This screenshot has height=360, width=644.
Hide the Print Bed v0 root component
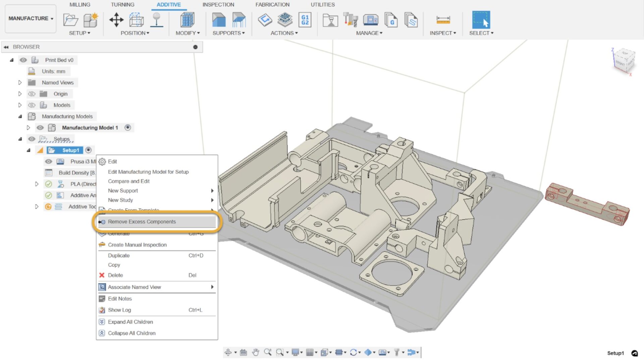coord(23,60)
